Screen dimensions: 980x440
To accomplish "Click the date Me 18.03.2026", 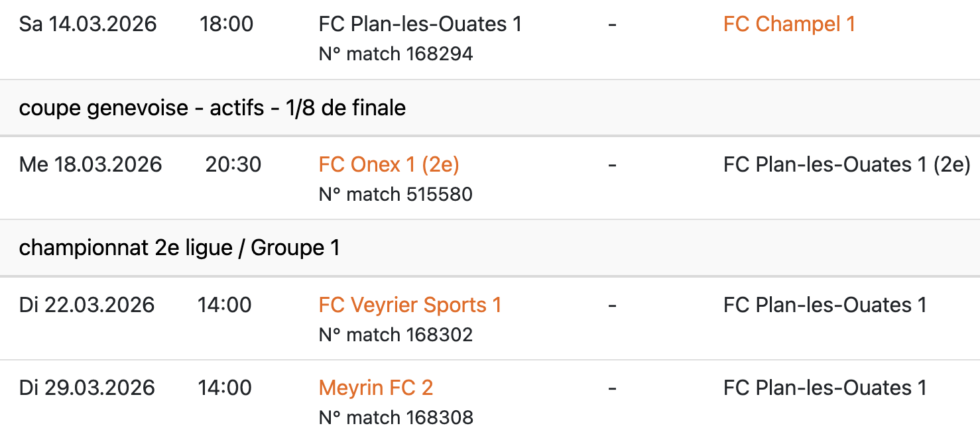I will tap(91, 165).
